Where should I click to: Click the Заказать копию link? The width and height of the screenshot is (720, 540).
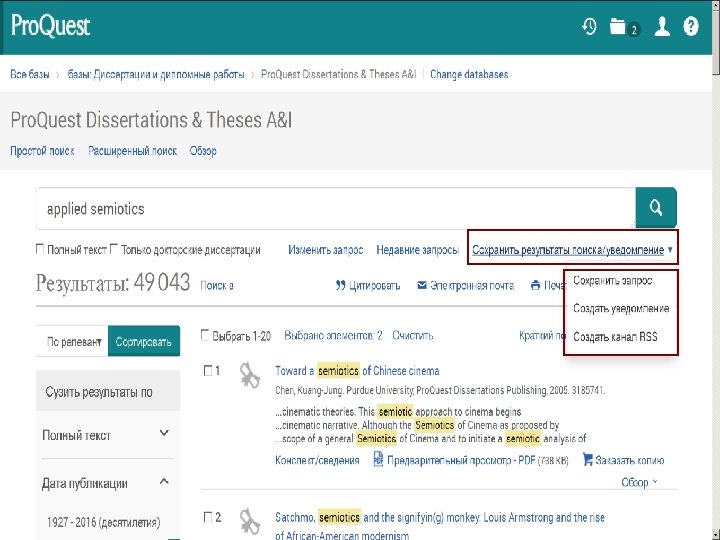[630, 460]
